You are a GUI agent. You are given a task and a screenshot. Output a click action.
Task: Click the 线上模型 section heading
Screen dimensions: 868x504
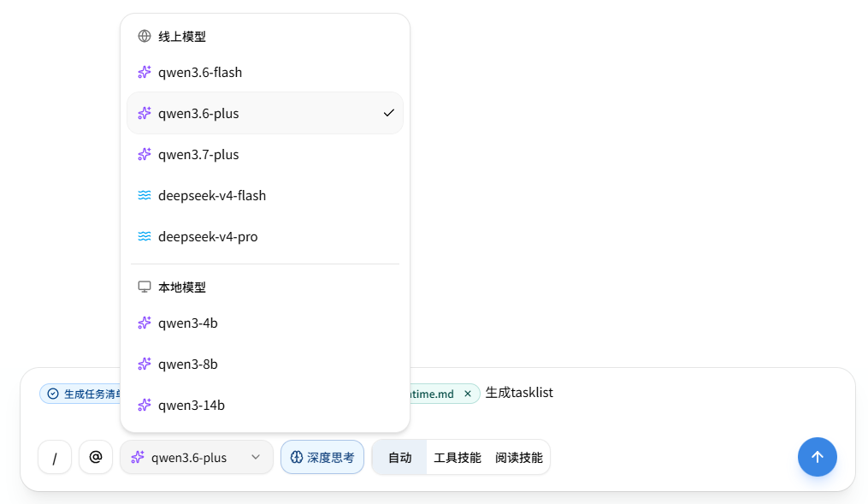(182, 37)
